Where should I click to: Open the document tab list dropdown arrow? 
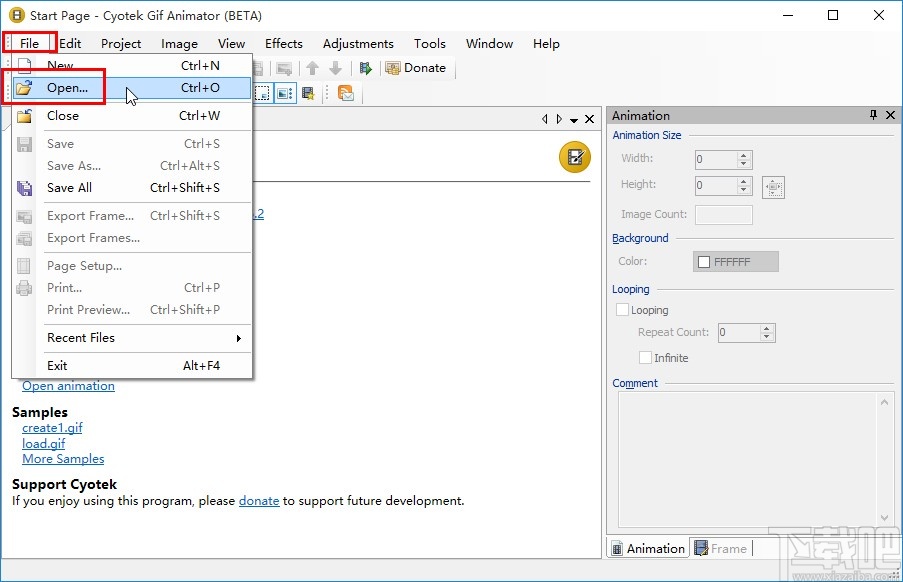point(574,120)
